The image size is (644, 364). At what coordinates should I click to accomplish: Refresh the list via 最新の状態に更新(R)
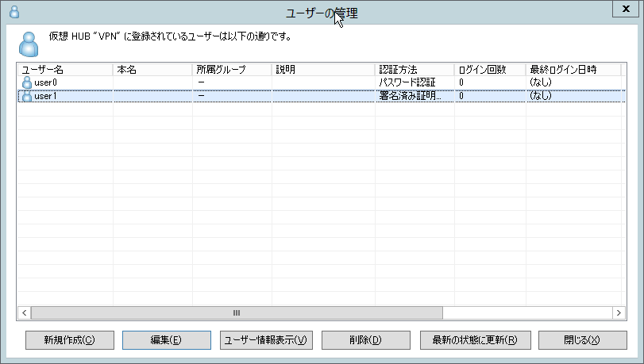[x=476, y=340]
